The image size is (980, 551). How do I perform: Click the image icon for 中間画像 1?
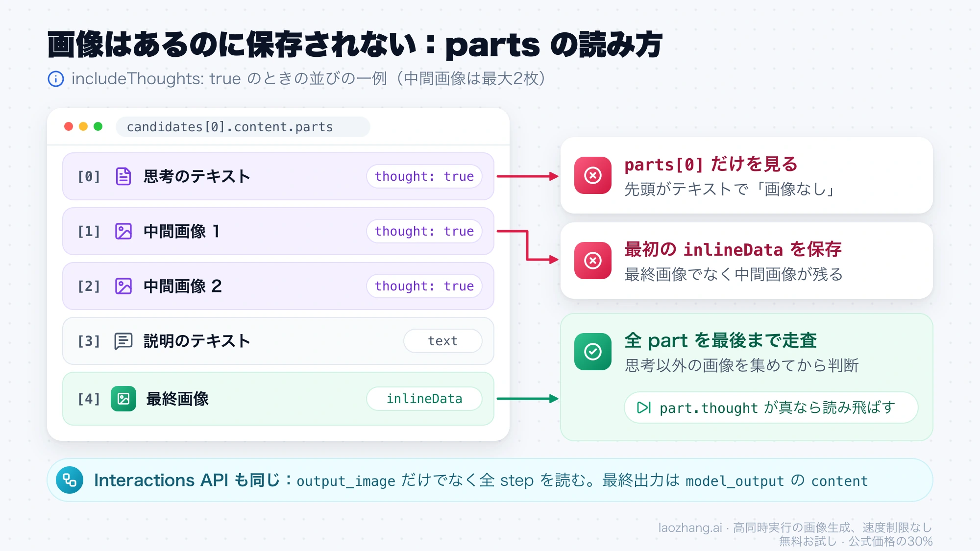coord(123,231)
